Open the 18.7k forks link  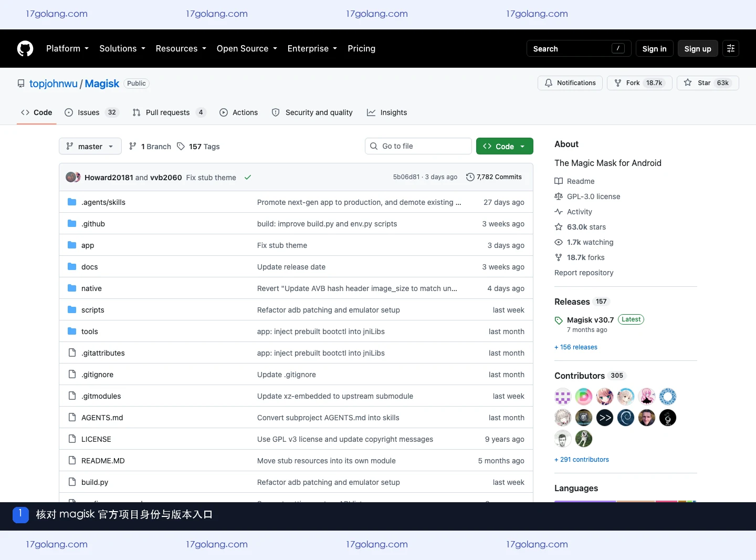pyautogui.click(x=585, y=257)
